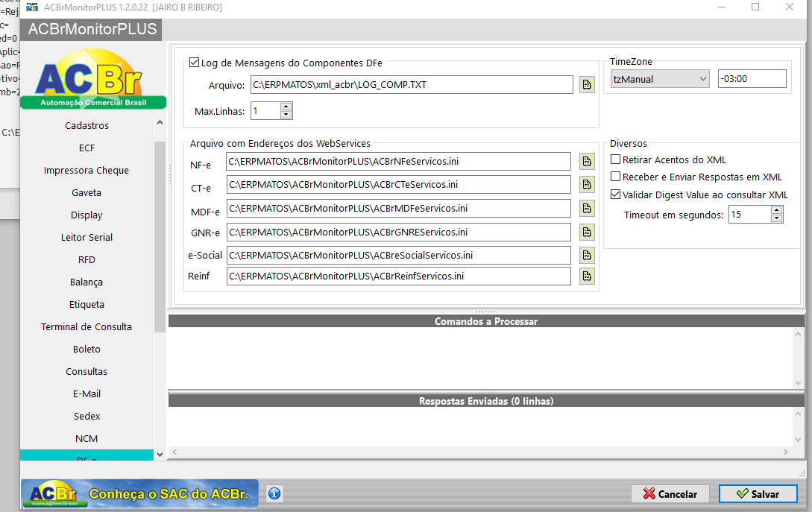Click the Reinf services path field
Screen dimensions: 812x512
(398, 276)
